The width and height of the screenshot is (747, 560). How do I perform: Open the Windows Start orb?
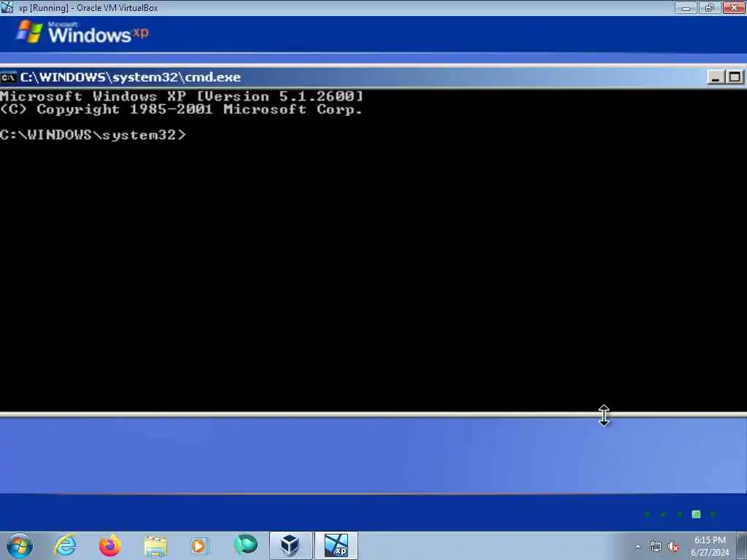pyautogui.click(x=20, y=545)
